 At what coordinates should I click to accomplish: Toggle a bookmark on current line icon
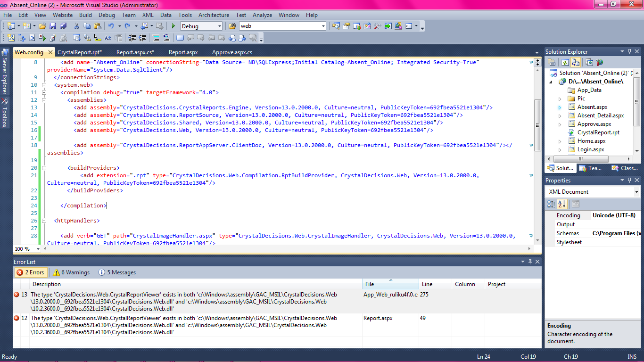click(180, 38)
